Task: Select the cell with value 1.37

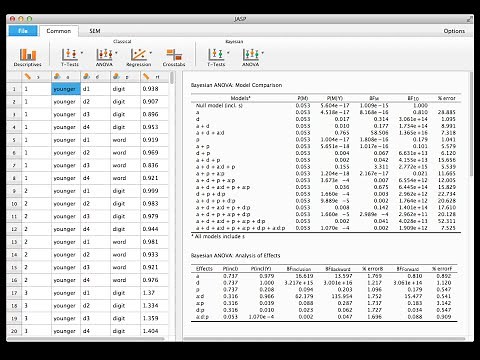Action: coord(154,293)
